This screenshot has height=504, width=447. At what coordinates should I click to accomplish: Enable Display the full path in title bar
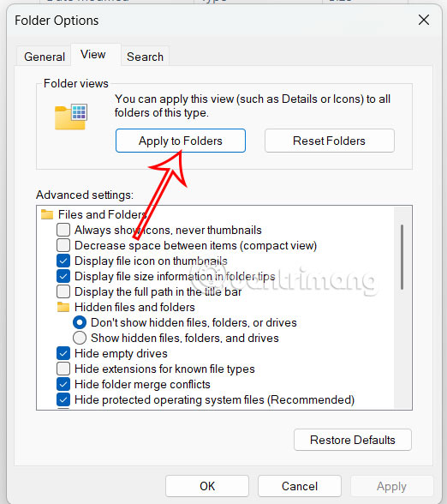click(63, 291)
